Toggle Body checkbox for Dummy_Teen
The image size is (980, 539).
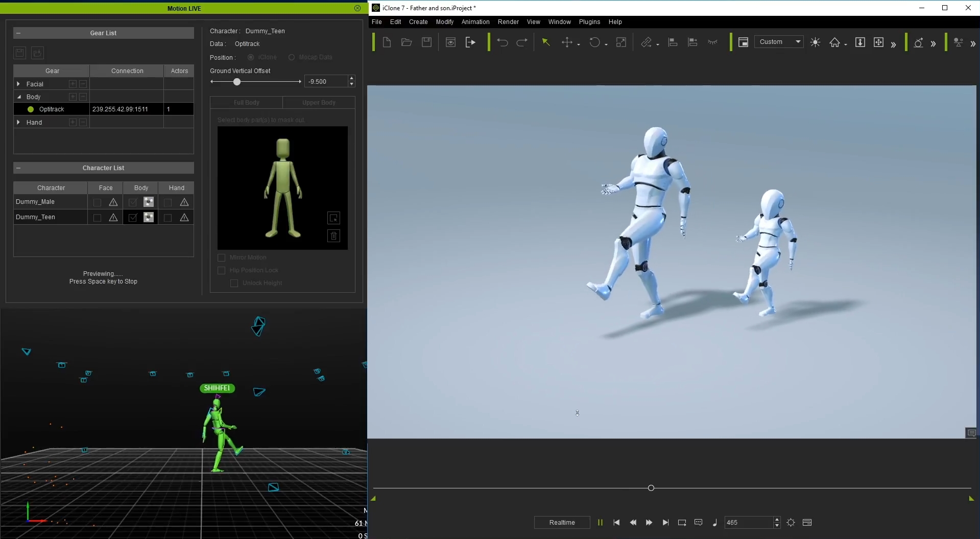pos(133,218)
